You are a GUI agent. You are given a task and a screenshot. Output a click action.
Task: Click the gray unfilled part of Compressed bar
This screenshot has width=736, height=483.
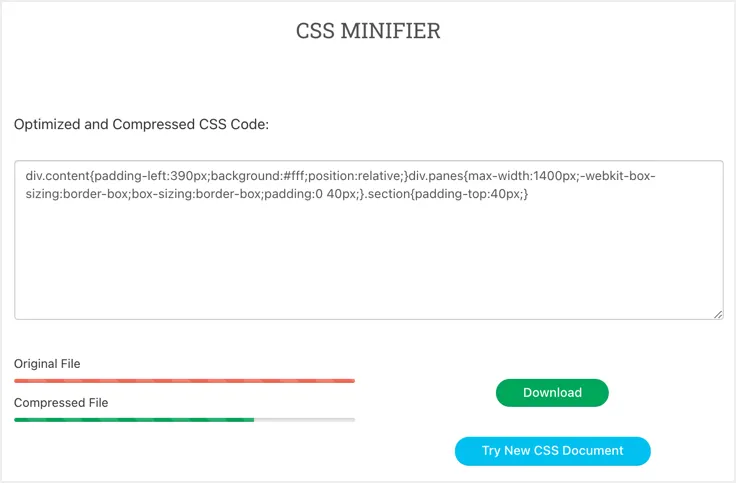[x=304, y=419]
